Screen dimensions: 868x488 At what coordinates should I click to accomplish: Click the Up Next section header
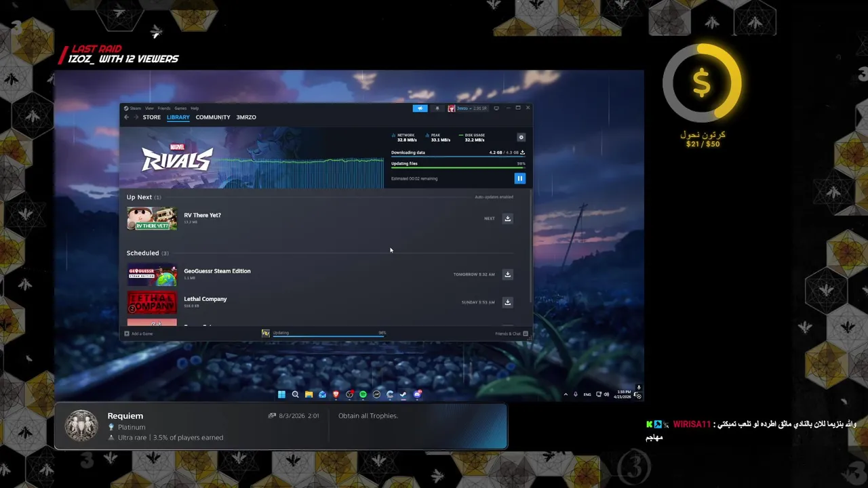point(144,197)
